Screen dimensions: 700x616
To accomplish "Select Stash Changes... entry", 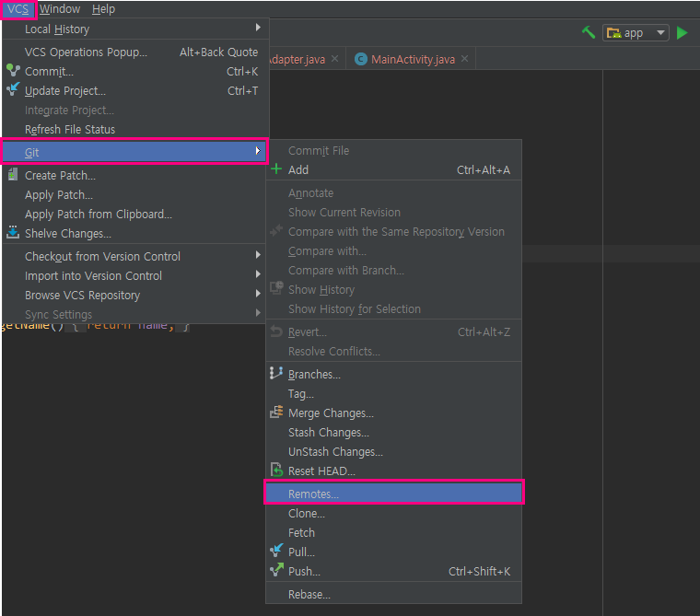I will click(394, 432).
